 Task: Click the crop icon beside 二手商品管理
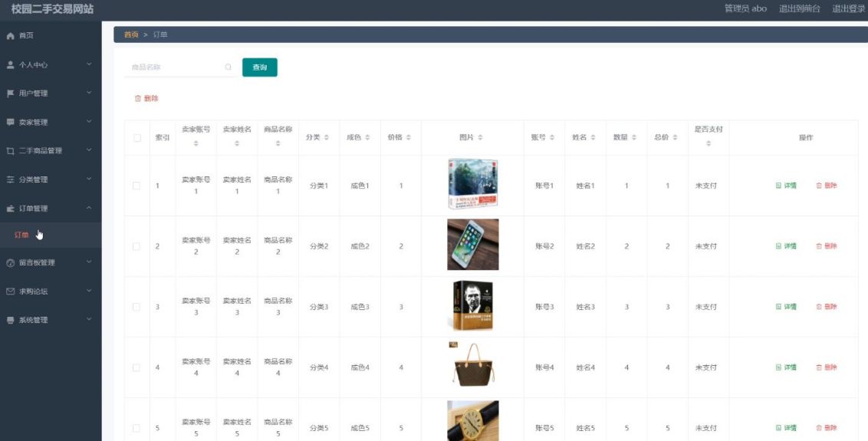[10, 150]
